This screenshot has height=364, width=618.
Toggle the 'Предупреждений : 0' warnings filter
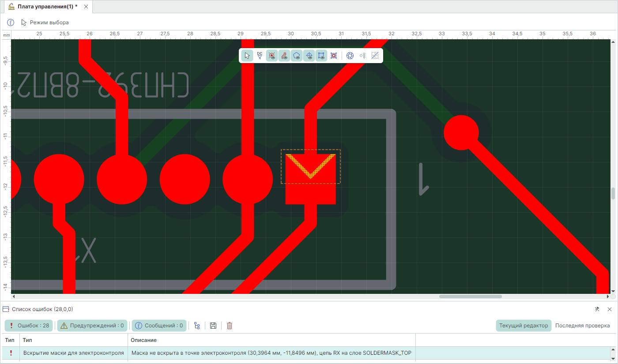coord(92,326)
